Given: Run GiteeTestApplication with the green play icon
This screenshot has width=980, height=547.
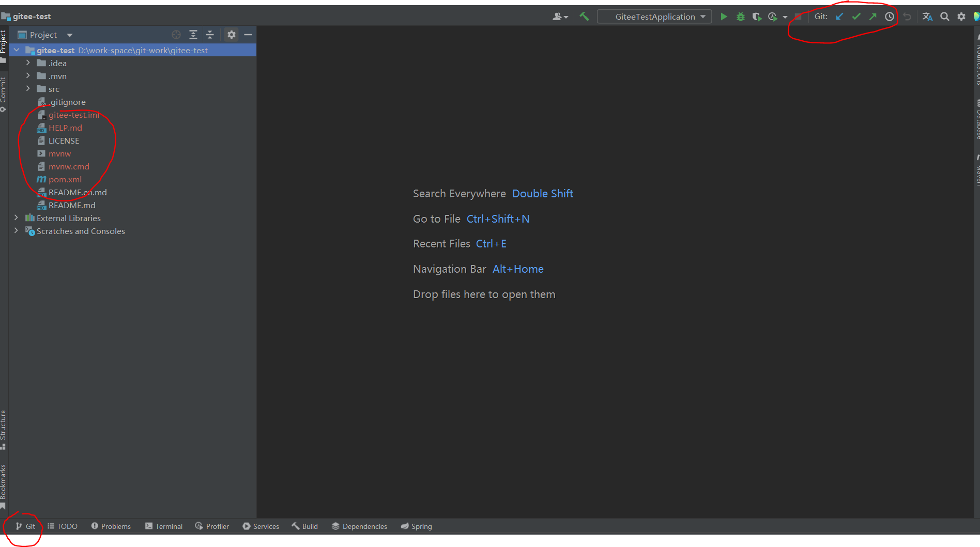Looking at the screenshot, I should tap(724, 17).
